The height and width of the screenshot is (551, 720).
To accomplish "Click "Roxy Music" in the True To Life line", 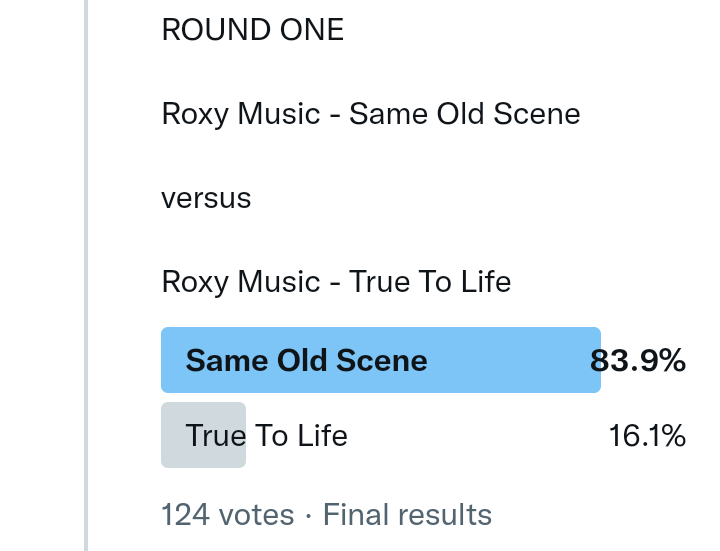I will (x=240, y=282).
